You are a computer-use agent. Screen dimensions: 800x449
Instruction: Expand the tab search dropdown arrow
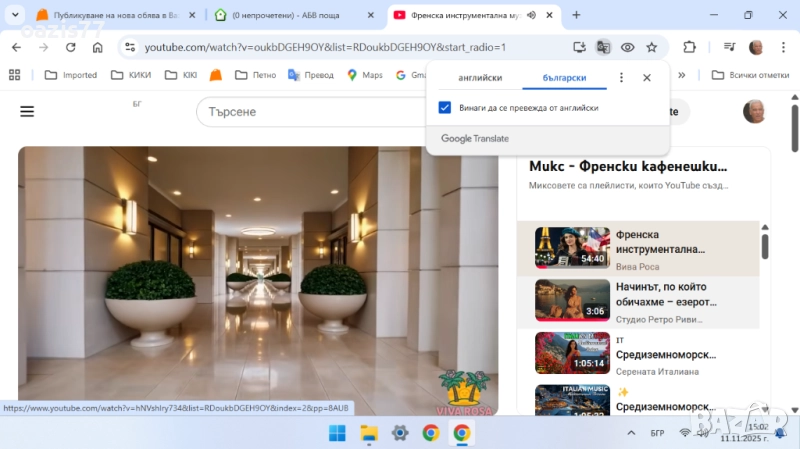tap(15, 15)
